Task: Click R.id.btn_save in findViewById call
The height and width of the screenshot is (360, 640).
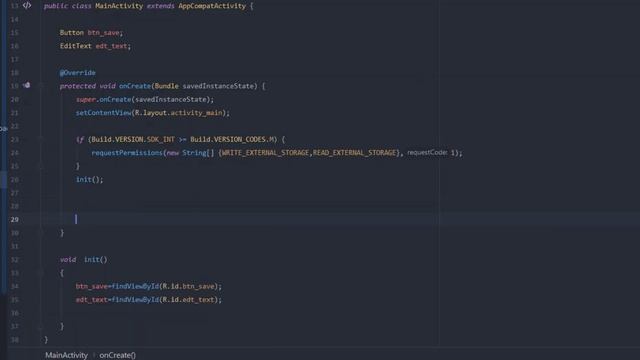Action: [188, 287]
